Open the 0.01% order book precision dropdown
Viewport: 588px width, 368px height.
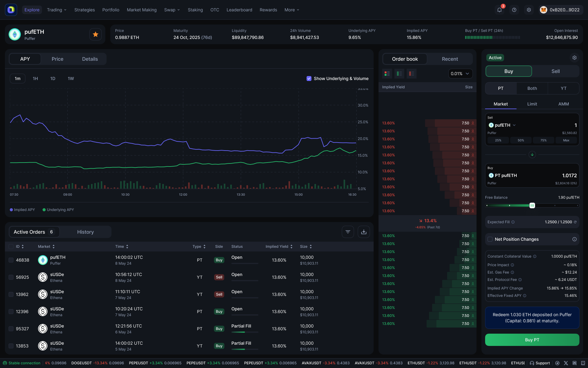coord(460,74)
